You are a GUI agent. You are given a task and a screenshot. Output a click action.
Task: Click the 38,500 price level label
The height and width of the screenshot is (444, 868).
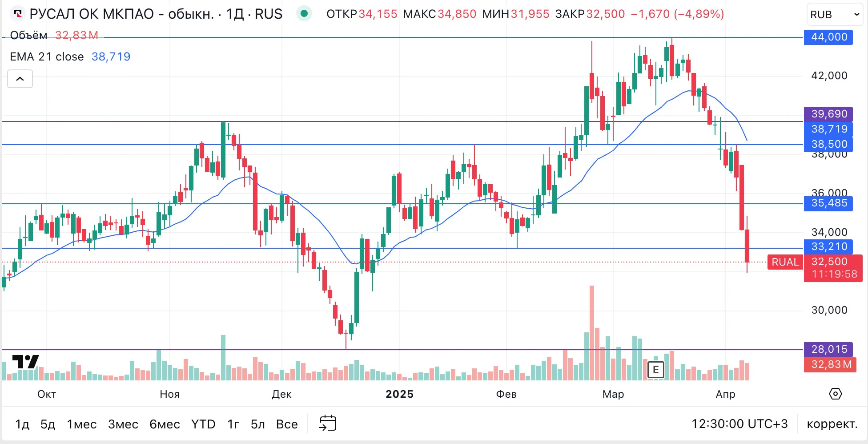click(x=828, y=144)
